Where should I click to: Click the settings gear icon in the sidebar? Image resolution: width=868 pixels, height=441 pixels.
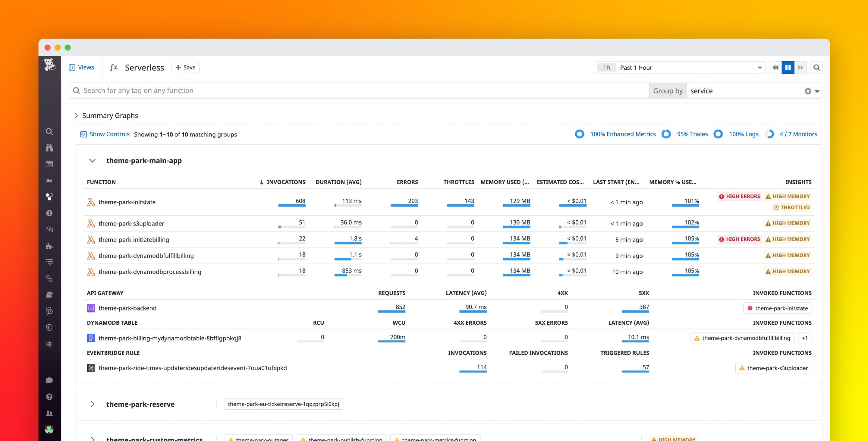[49, 344]
